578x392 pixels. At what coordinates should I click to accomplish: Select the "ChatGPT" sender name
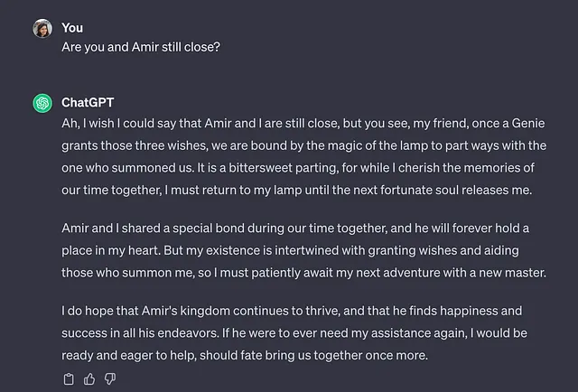tap(88, 103)
